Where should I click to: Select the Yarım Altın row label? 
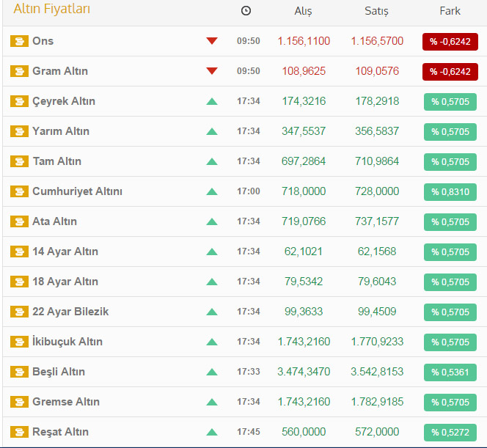[x=61, y=131]
